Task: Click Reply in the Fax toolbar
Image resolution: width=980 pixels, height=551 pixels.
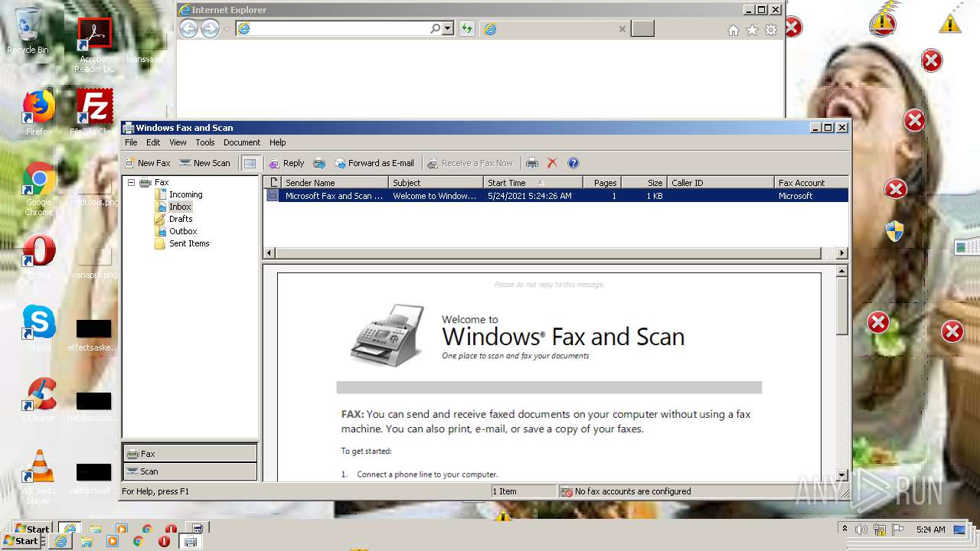Action: click(286, 163)
